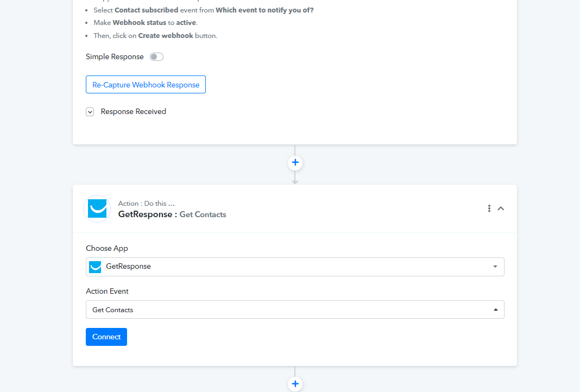
Task: Toggle the Simple Response switch
Action: 156,56
